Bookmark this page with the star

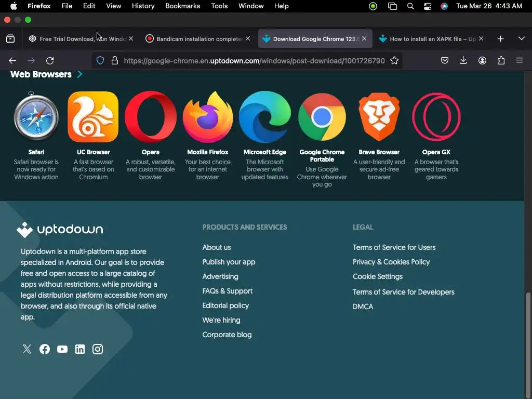point(394,61)
